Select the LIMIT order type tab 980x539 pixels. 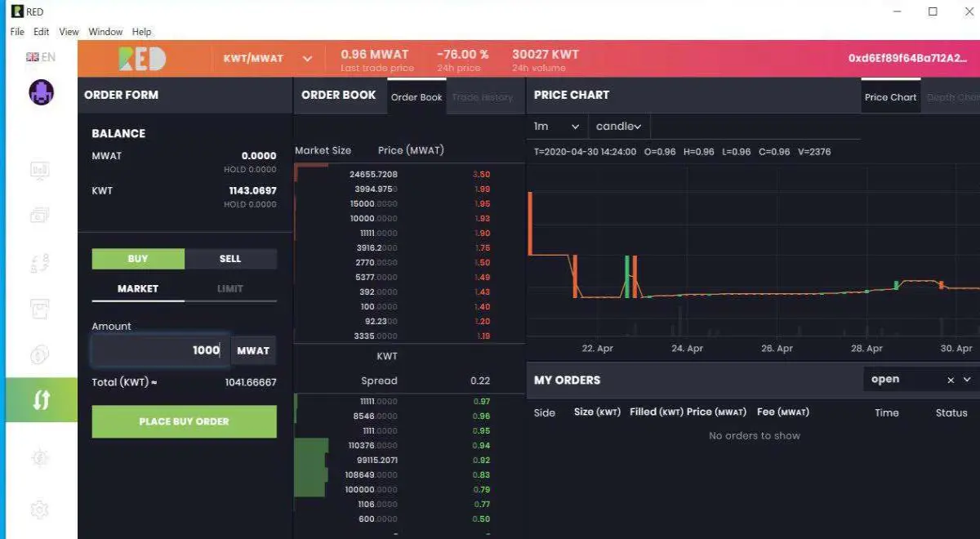230,288
